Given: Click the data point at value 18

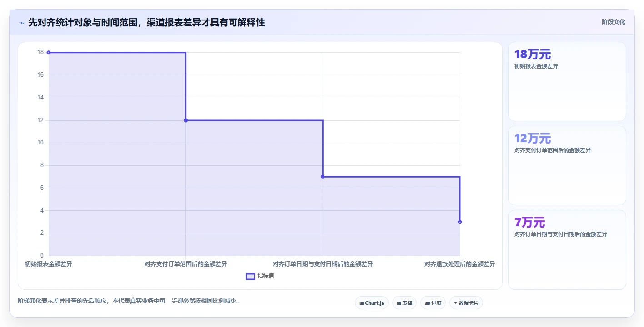Looking at the screenshot, I should [x=49, y=53].
